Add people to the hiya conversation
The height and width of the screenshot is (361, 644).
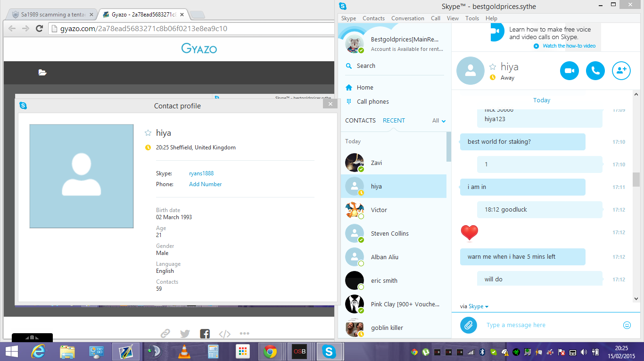click(621, 71)
